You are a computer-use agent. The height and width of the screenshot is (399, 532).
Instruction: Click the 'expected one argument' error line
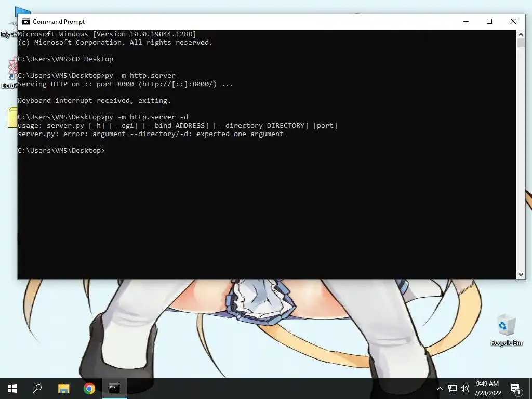coord(150,134)
